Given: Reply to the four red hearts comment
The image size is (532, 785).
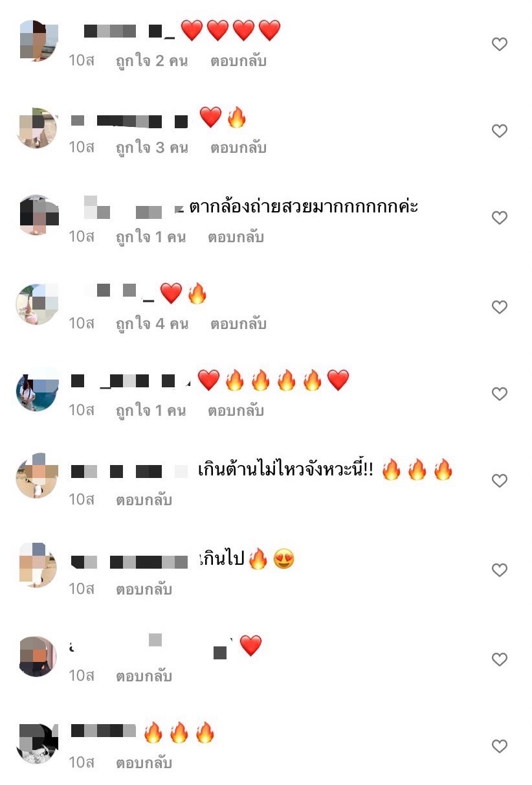Looking at the screenshot, I should [238, 62].
